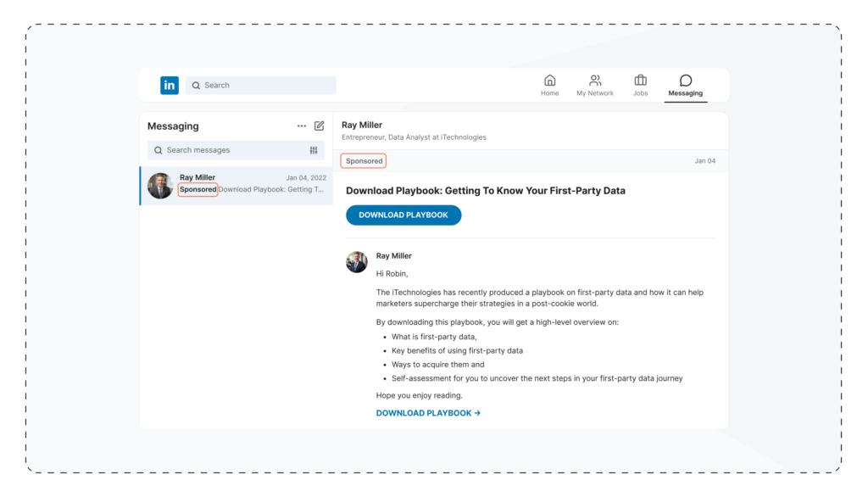
Task: Open message filter sliders icon
Action: (314, 150)
